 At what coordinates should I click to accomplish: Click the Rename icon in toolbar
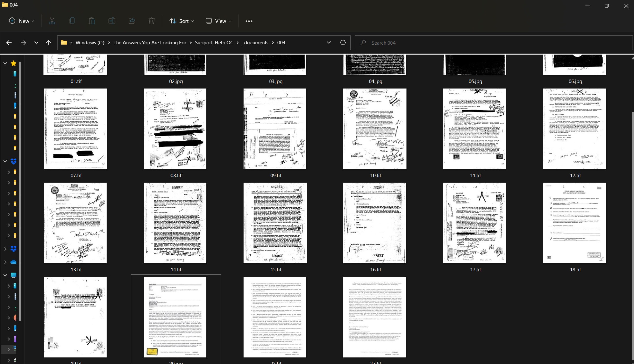tap(112, 21)
